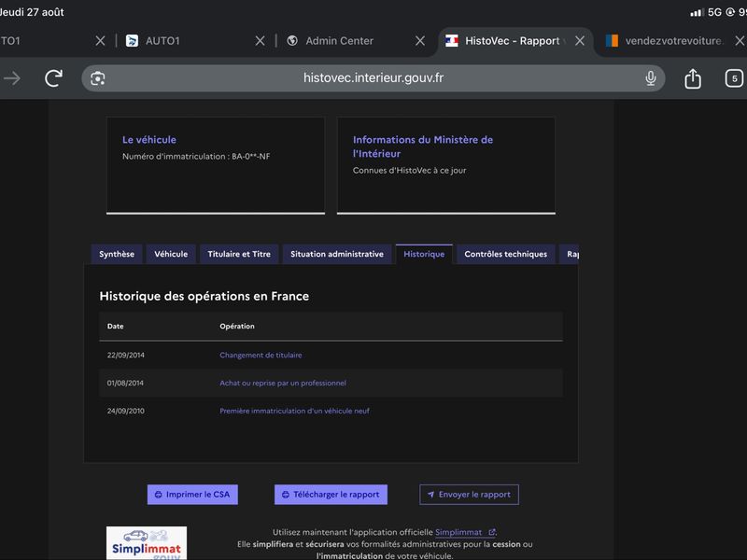Switch to the AUTO1 browser tab
This screenshot has height=560, width=747.
(162, 41)
